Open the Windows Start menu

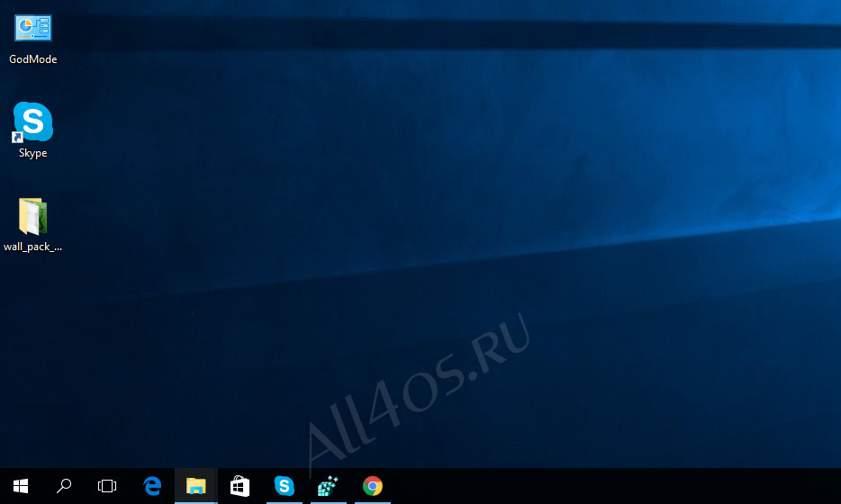point(21,486)
